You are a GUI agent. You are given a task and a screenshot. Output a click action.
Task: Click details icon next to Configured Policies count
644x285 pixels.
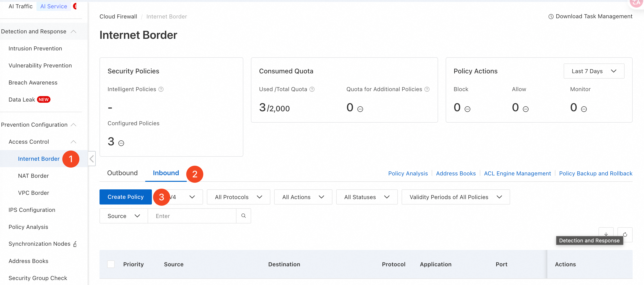pyautogui.click(x=121, y=143)
